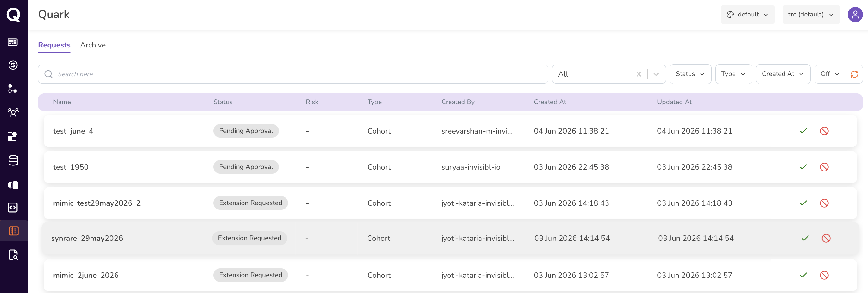Open the default theme dropdown
The height and width of the screenshot is (293, 868).
[x=747, y=15]
